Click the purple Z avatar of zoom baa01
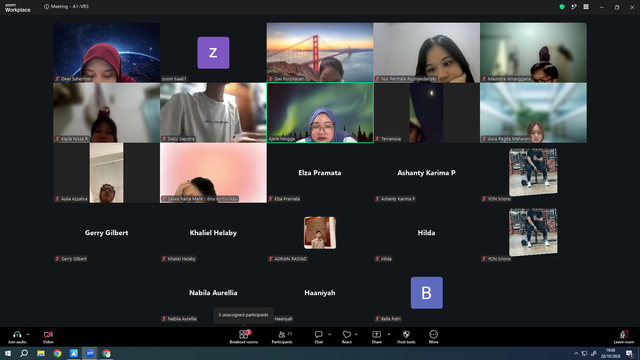 pyautogui.click(x=213, y=53)
